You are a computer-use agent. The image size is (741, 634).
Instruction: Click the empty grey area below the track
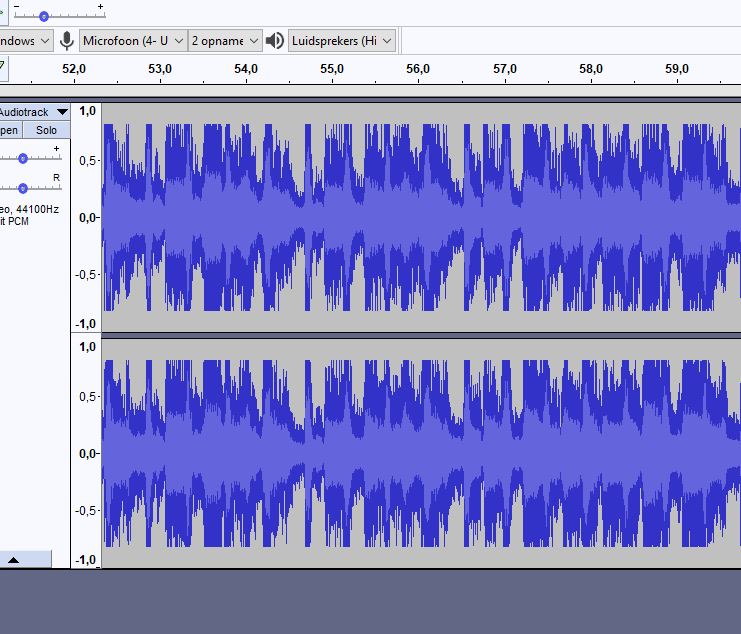(370, 602)
